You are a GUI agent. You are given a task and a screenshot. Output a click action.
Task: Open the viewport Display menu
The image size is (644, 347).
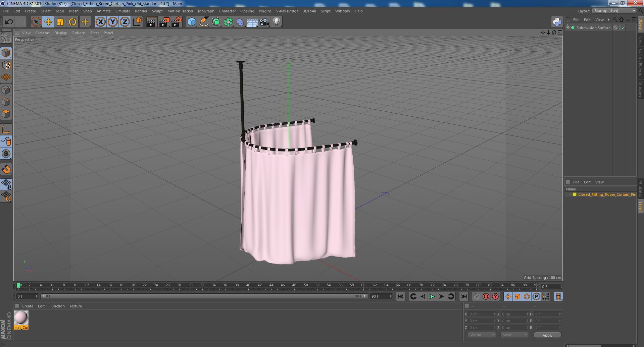click(x=60, y=33)
